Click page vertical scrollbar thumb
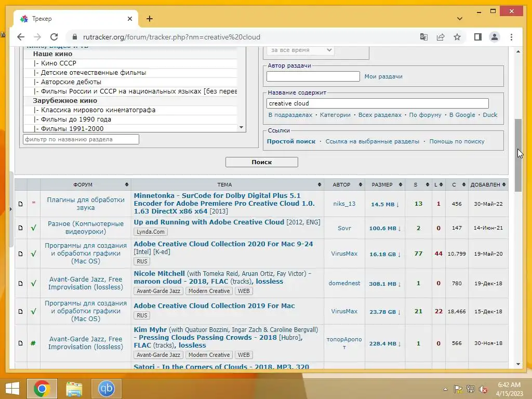The image size is (532, 399). point(518,155)
